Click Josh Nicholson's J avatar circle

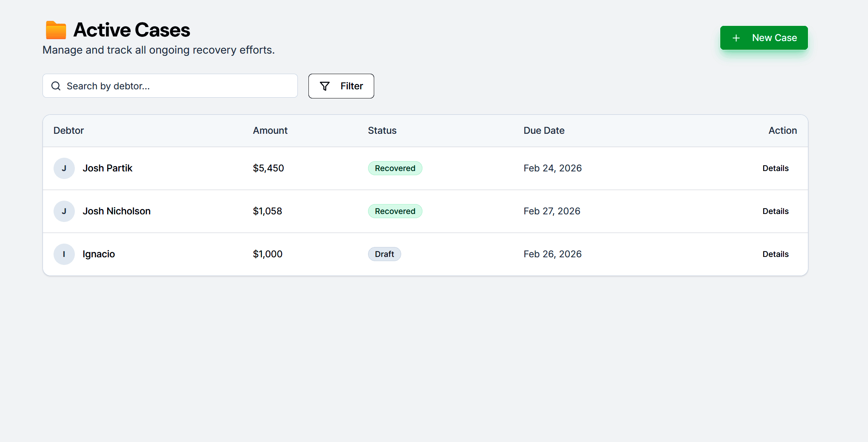click(64, 211)
